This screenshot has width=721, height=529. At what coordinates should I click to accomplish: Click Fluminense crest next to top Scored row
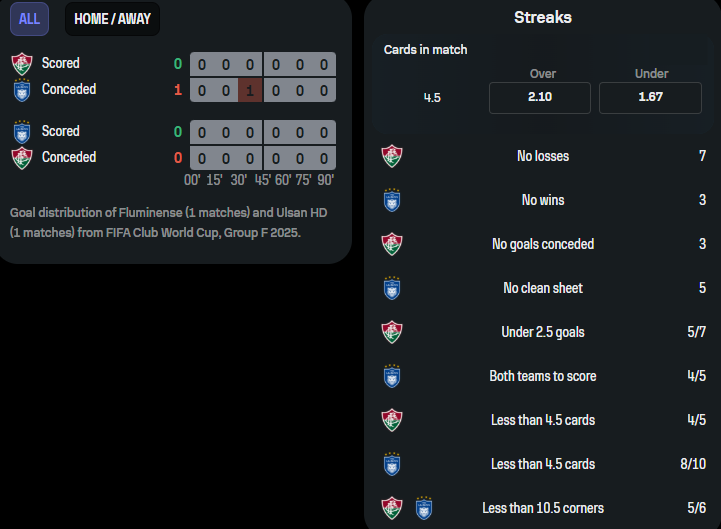pos(22,64)
